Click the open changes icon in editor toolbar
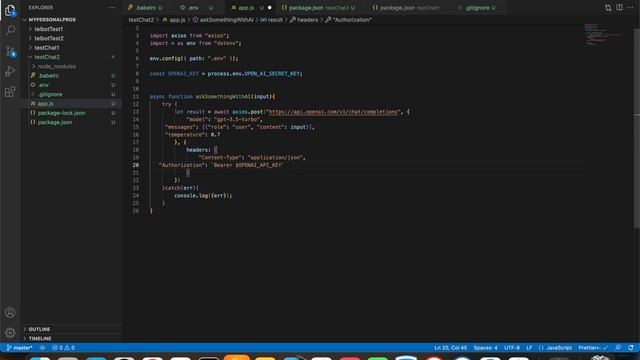Screen dimensions: 640x360 click(608, 7)
